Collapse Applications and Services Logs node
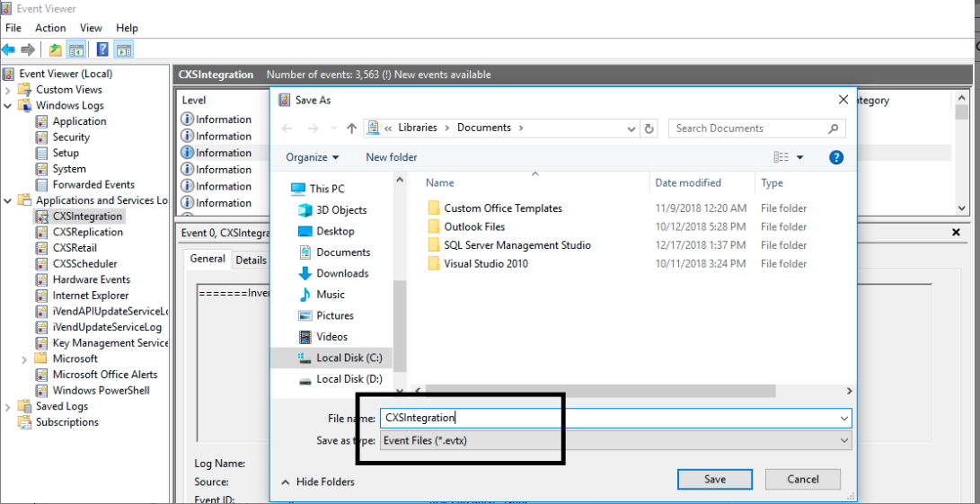Image resolution: width=980 pixels, height=504 pixels. point(8,200)
